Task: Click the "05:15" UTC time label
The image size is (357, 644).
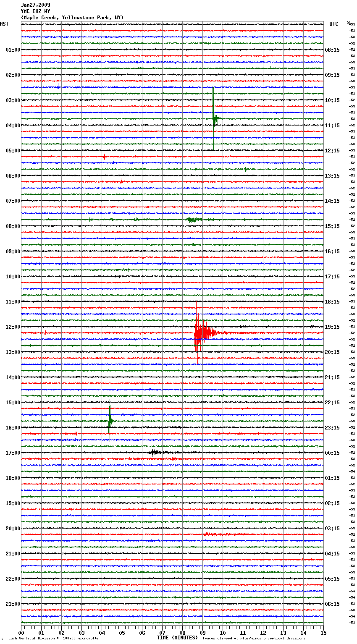Action: click(x=332, y=579)
